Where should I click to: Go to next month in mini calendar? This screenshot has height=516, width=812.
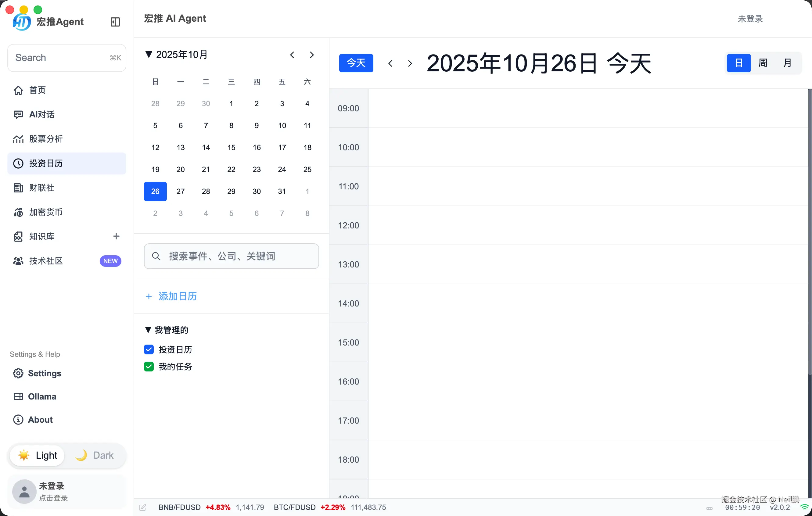click(311, 55)
